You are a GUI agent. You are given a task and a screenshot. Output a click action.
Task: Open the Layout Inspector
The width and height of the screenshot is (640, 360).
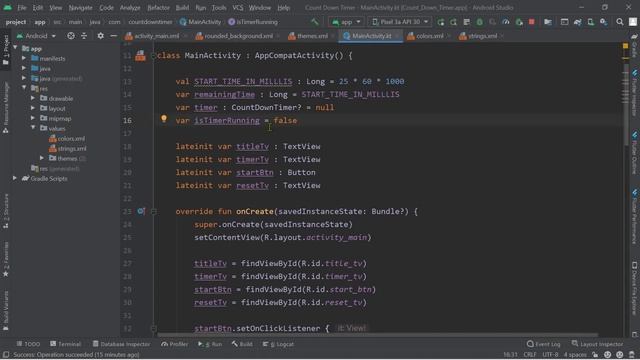(598, 344)
